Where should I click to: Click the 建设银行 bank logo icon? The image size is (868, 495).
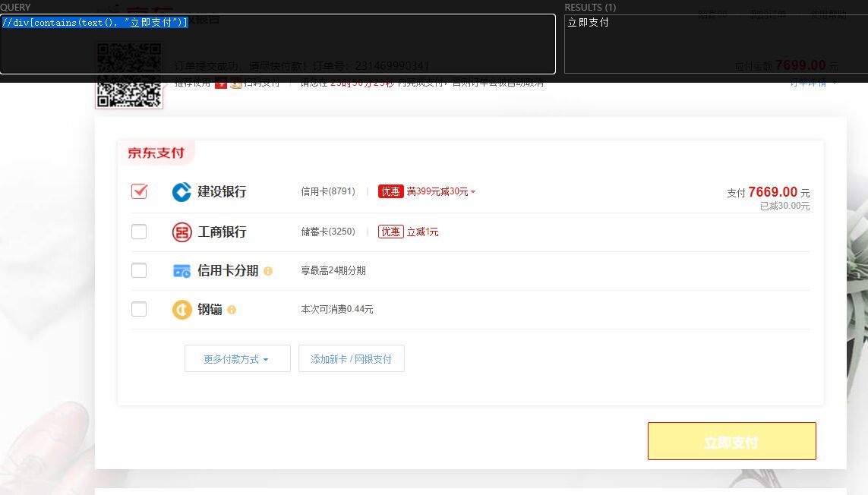(181, 192)
